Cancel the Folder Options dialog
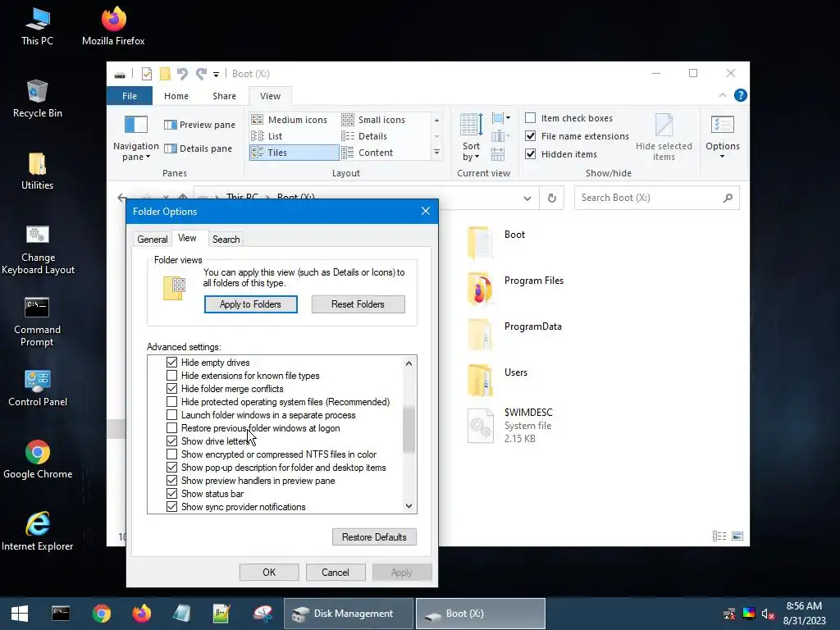Viewport: 840px width, 630px height. [336, 572]
